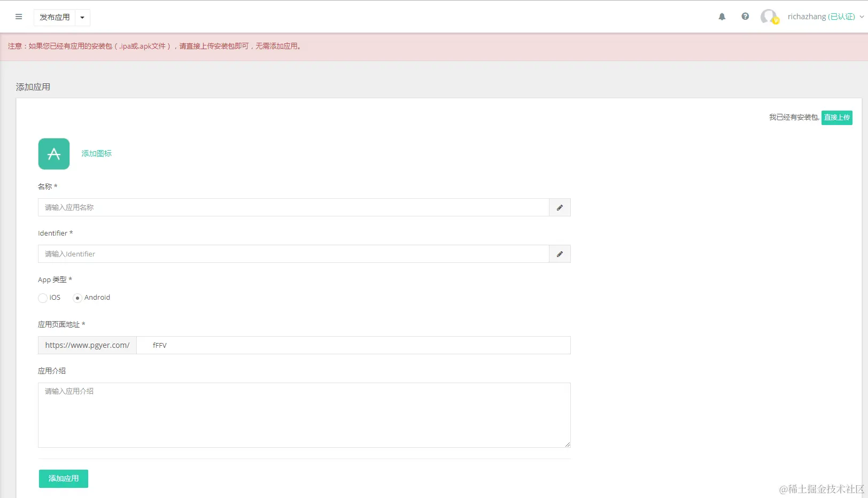Click the 发布应用 menu button

(x=55, y=18)
